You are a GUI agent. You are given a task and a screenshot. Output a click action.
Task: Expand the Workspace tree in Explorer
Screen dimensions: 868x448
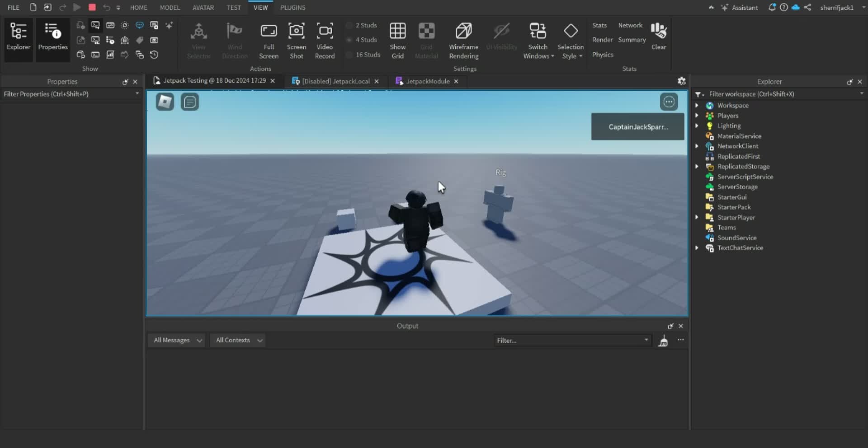tap(697, 105)
